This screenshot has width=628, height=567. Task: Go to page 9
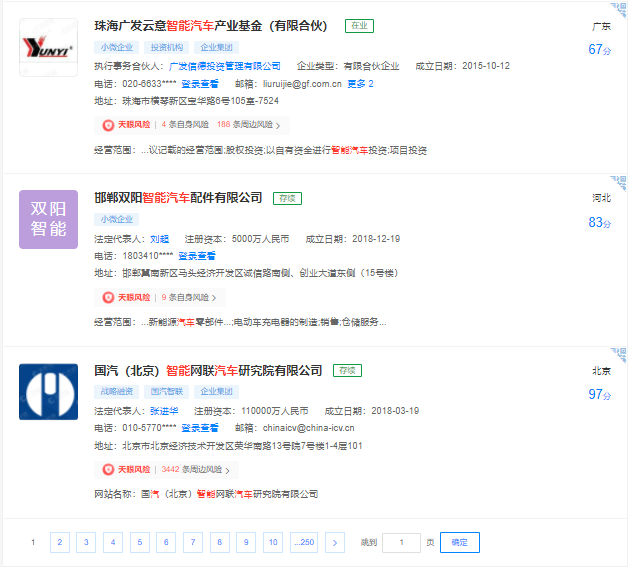246,543
